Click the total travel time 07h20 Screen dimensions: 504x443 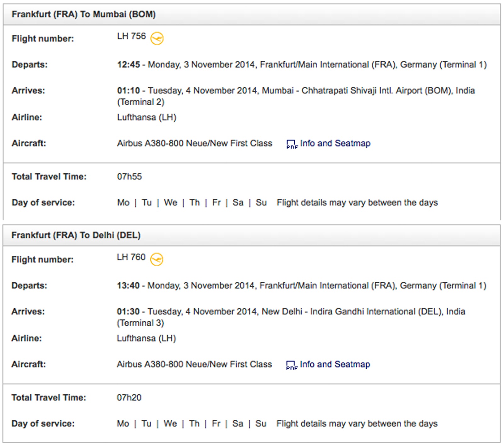point(129,397)
